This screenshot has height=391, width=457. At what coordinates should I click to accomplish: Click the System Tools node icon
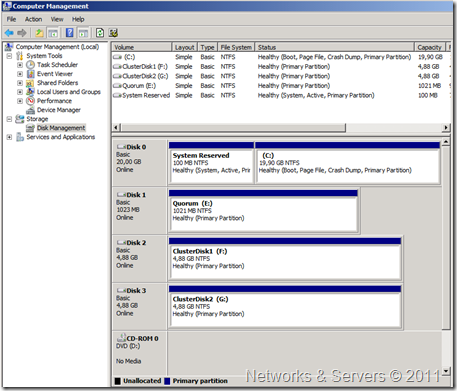(x=20, y=56)
